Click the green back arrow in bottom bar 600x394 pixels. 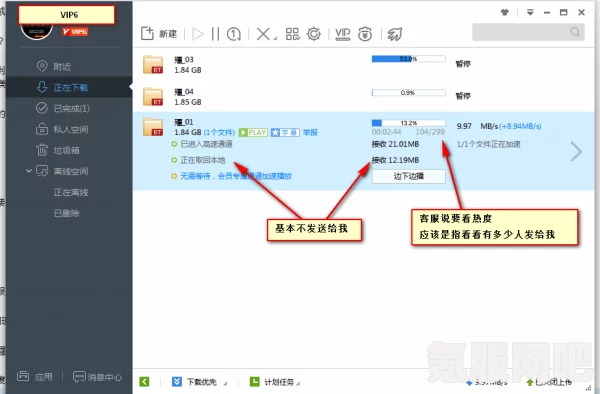point(144,381)
